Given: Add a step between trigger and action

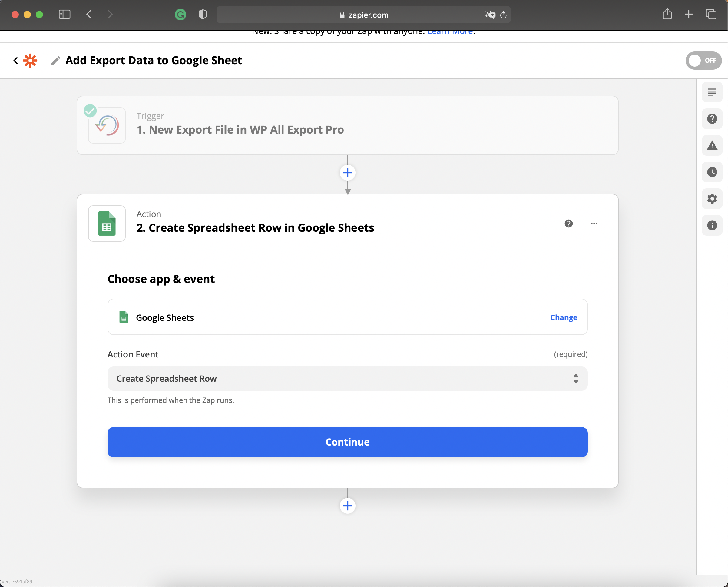Looking at the screenshot, I should (347, 173).
